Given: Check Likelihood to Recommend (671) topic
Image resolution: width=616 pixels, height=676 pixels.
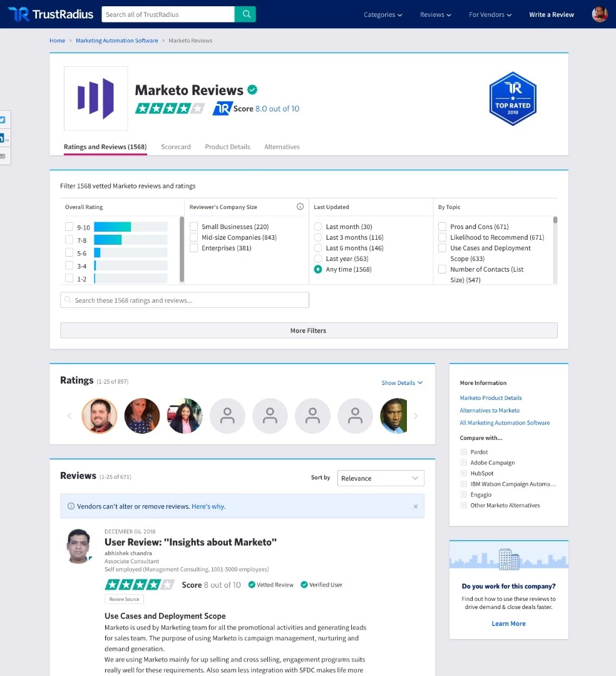Looking at the screenshot, I should coord(442,237).
